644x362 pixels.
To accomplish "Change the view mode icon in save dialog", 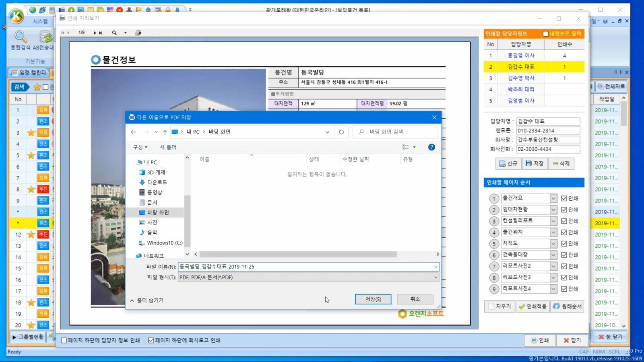I will 406,147.
